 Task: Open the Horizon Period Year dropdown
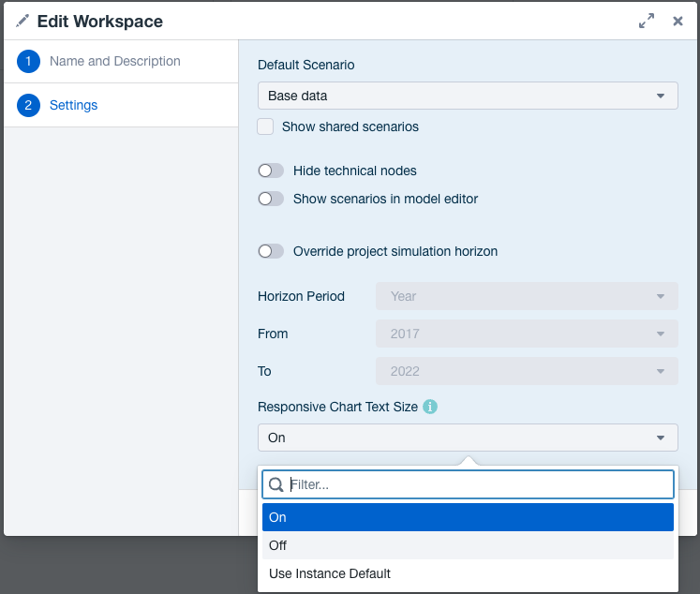click(x=527, y=296)
